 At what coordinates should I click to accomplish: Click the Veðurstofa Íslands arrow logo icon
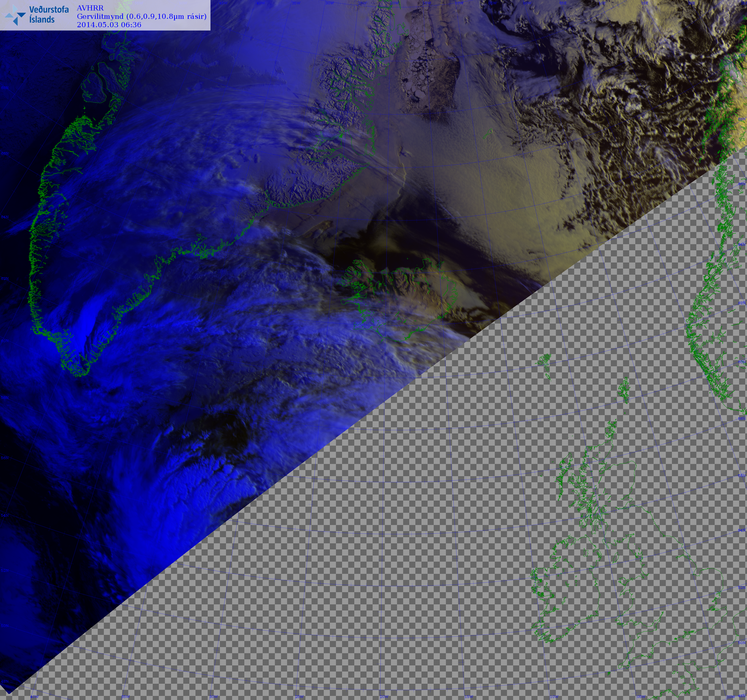[x=16, y=15]
